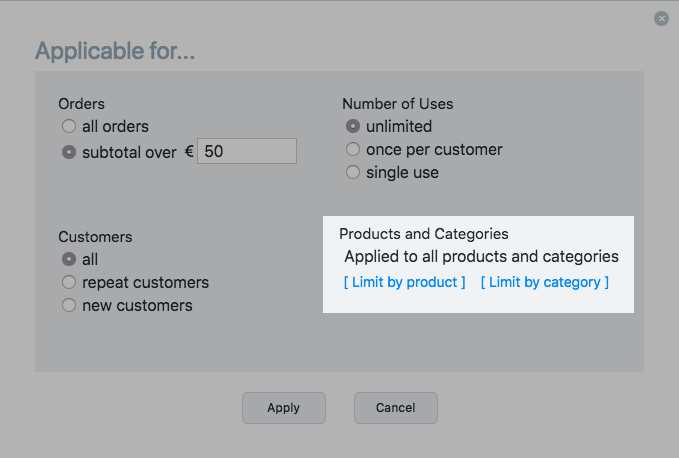The height and width of the screenshot is (458, 679).
Task: Click the 'Products and Categories' heading
Action: coord(424,234)
